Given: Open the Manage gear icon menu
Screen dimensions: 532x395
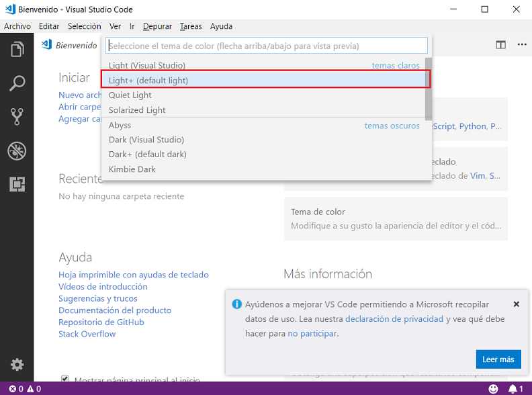Looking at the screenshot, I should coord(17,365).
